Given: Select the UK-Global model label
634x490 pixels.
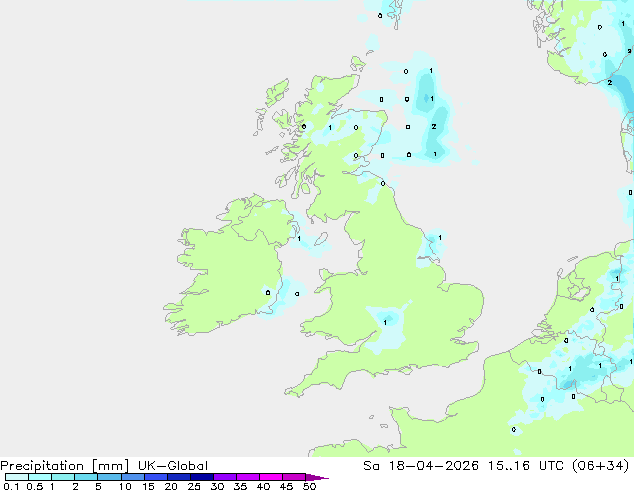Looking at the screenshot, I should click(173, 466).
